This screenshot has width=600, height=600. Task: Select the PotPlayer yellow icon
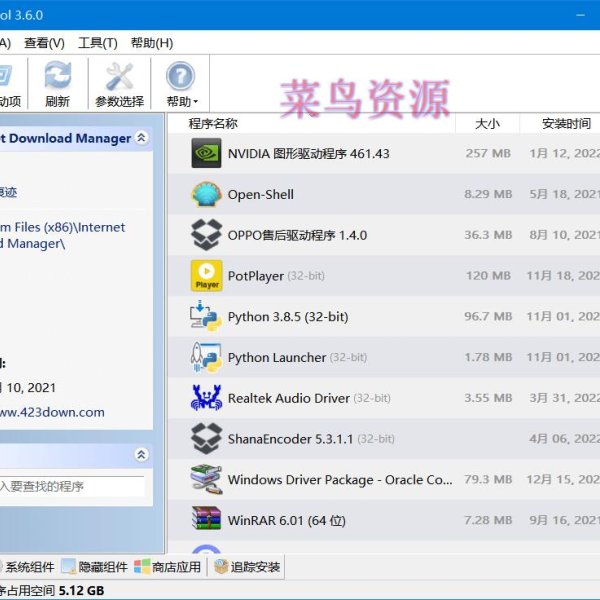(x=206, y=276)
